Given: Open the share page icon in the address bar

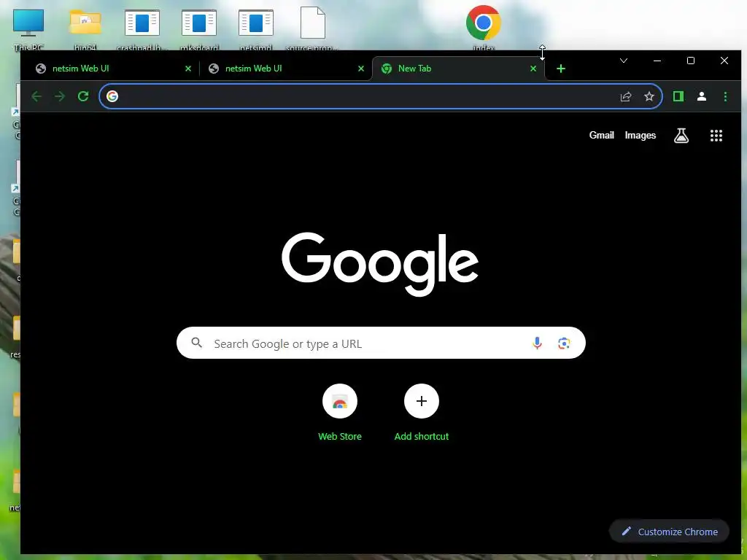Looking at the screenshot, I should [x=626, y=97].
